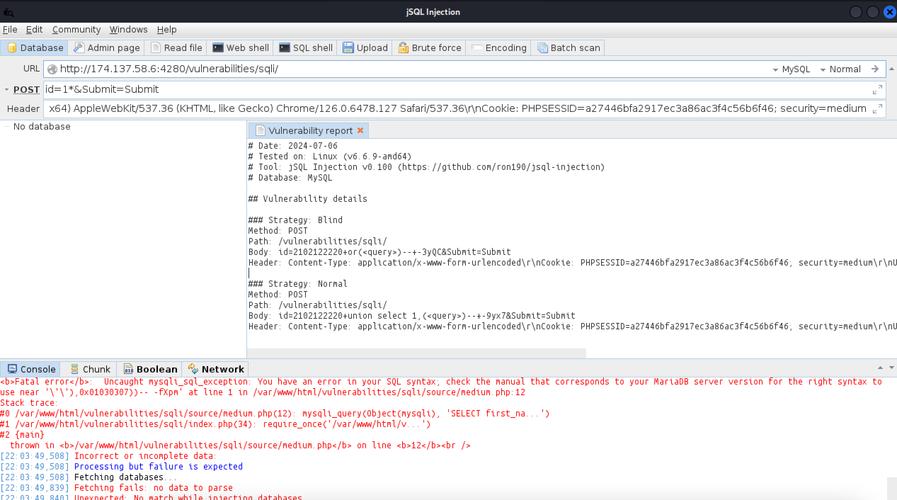Open the MySQL database type dropdown
The image size is (897, 500).
[x=795, y=69]
